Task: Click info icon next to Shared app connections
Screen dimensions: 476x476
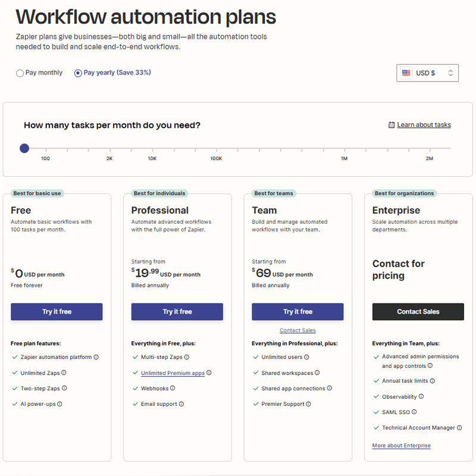Action: tap(330, 388)
